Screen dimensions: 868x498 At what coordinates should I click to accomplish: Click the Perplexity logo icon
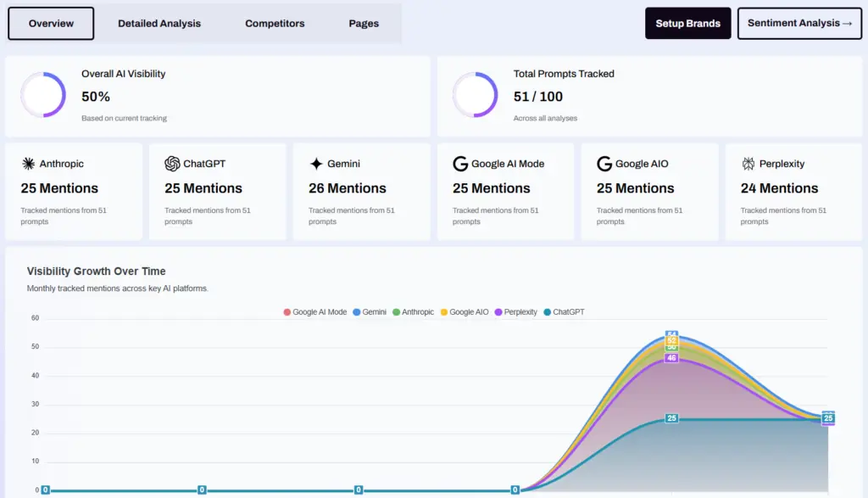pyautogui.click(x=748, y=164)
